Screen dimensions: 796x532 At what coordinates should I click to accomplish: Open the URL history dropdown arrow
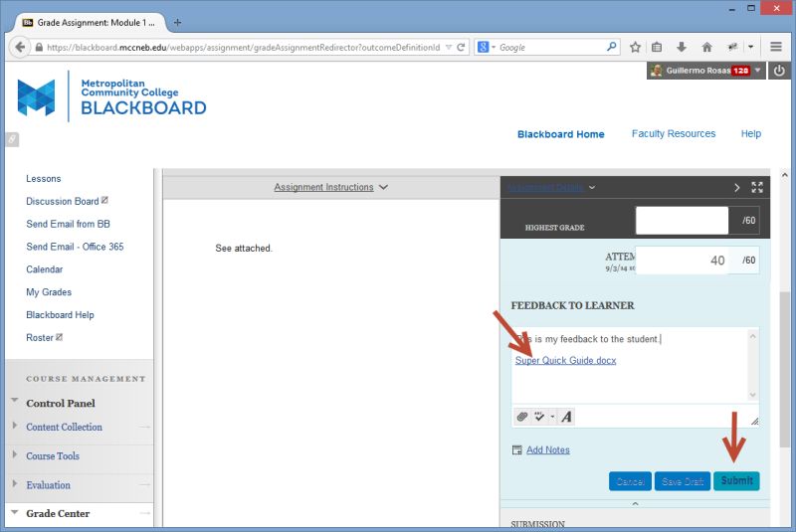pos(449,47)
